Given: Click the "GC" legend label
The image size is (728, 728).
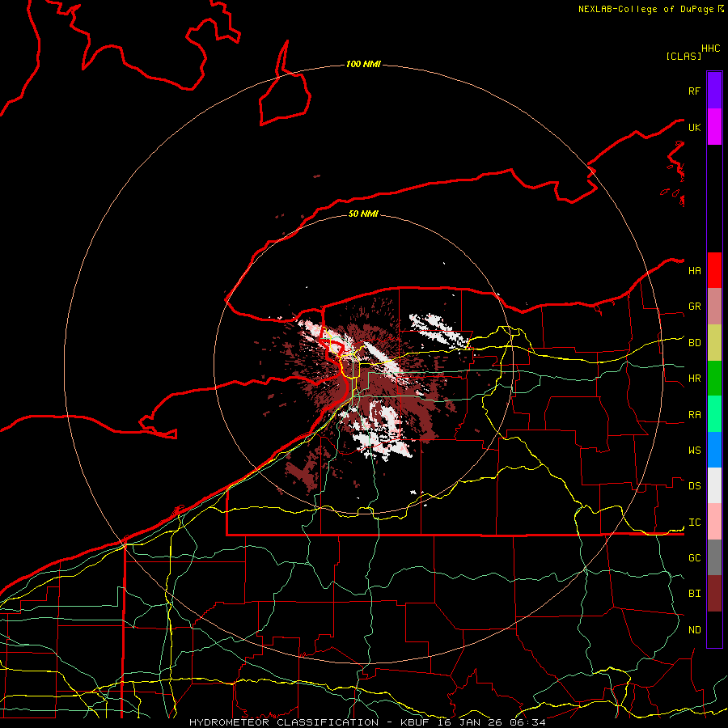Looking at the screenshot, I should coord(694,558).
